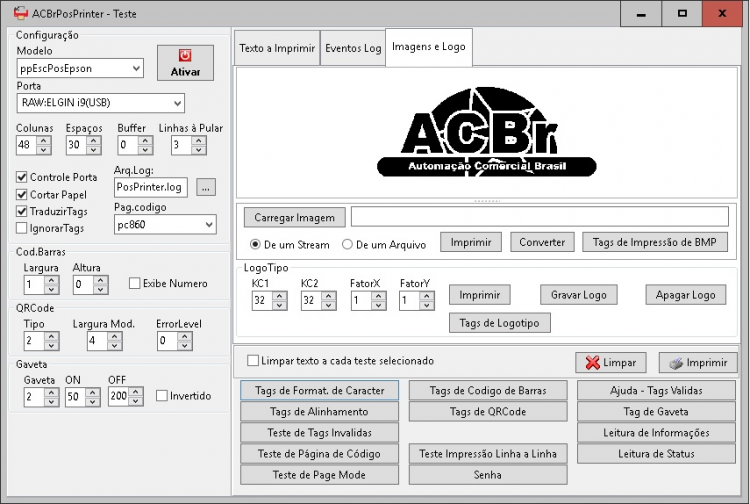Click Tags de Impressão de BMP button
Viewport: 750px width, 504px height.
coord(655,242)
